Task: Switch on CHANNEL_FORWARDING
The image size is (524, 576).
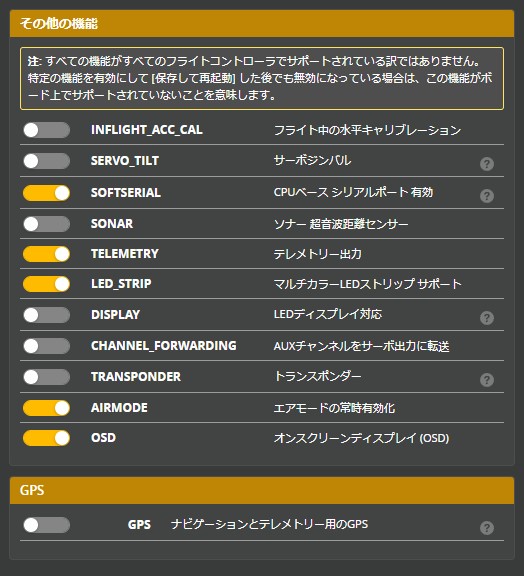Action: coord(46,346)
